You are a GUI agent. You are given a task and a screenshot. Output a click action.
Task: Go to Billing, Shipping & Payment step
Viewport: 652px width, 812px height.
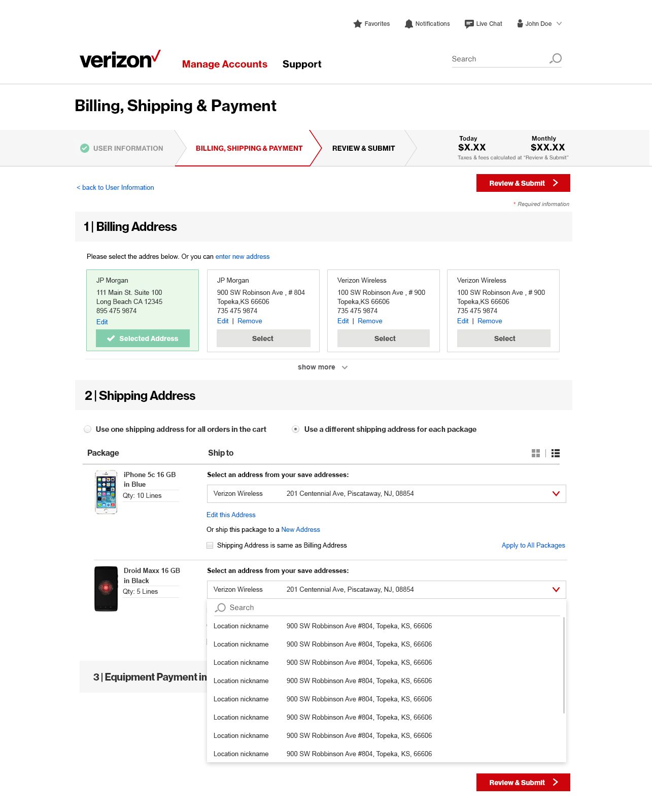pos(249,148)
